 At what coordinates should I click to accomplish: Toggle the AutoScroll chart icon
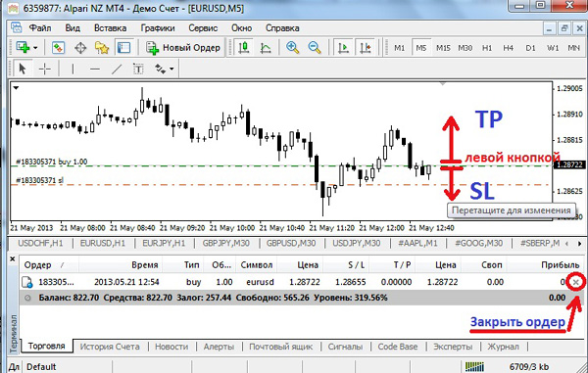(343, 48)
